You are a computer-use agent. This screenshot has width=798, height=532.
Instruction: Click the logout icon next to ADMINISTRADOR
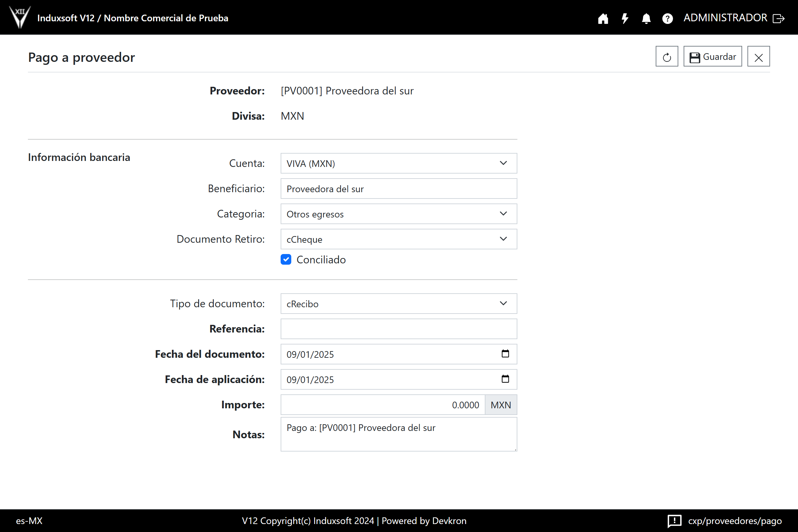(x=779, y=18)
